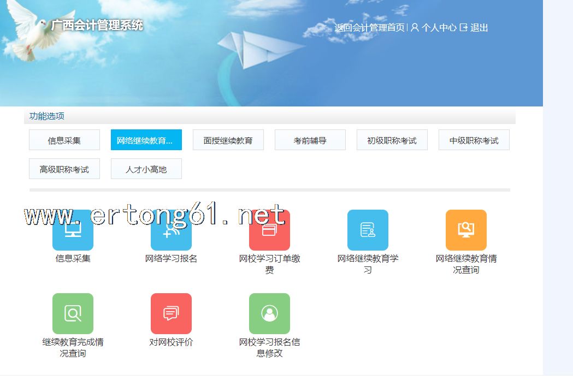Open the 高级职称考试 tab
The height and width of the screenshot is (392, 573).
pyautogui.click(x=64, y=169)
